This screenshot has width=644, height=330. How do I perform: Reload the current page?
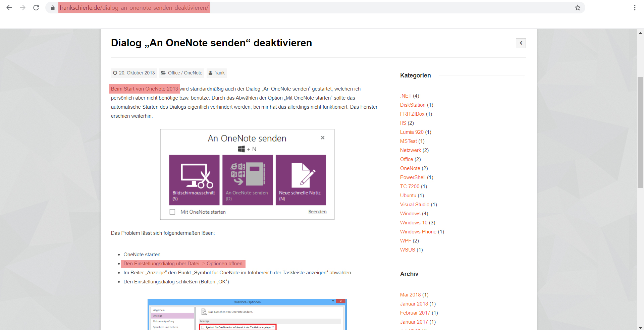[x=36, y=7]
